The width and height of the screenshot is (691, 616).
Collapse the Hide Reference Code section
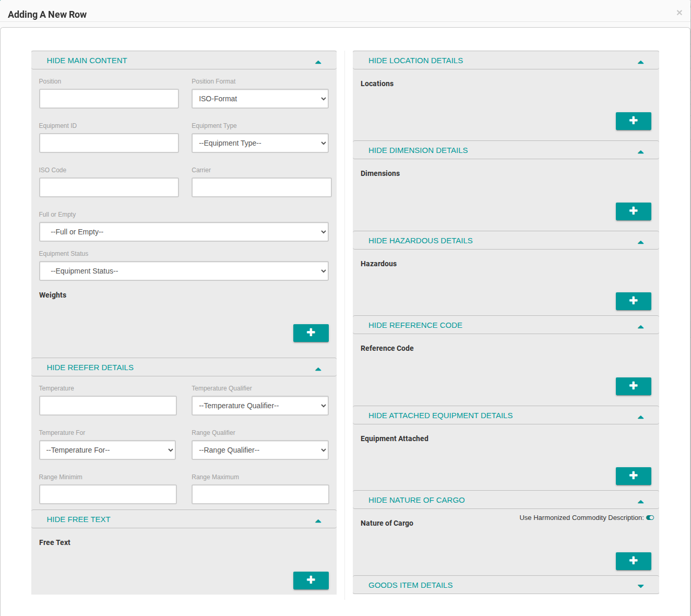[x=506, y=325]
